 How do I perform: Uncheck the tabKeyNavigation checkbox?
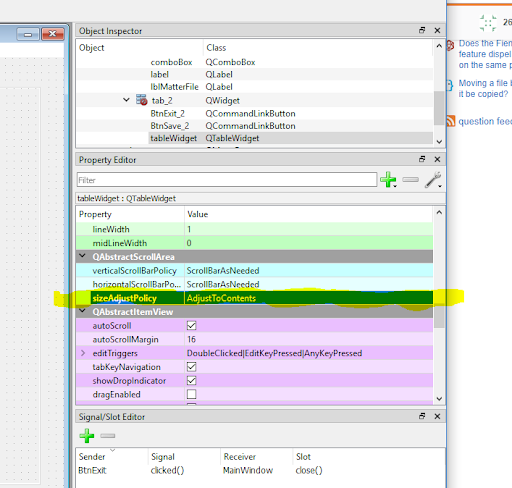pos(192,367)
